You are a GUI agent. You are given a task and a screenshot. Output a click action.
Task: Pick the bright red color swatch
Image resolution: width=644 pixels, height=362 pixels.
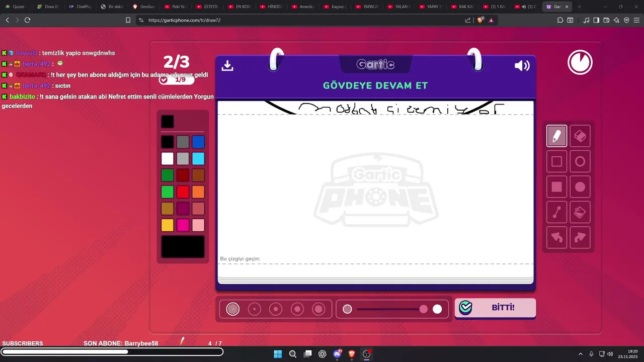coord(183,192)
